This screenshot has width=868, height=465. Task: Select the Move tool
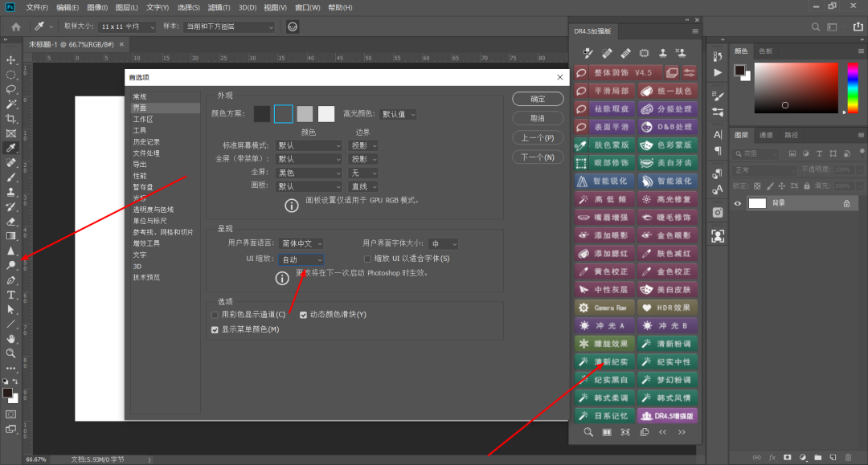click(10, 60)
